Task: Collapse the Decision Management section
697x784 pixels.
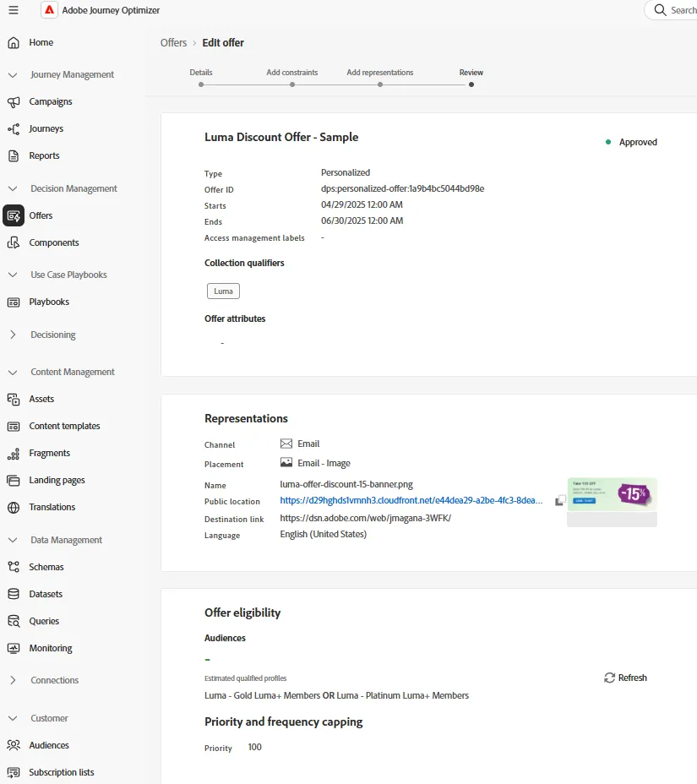Action: click(x=13, y=189)
